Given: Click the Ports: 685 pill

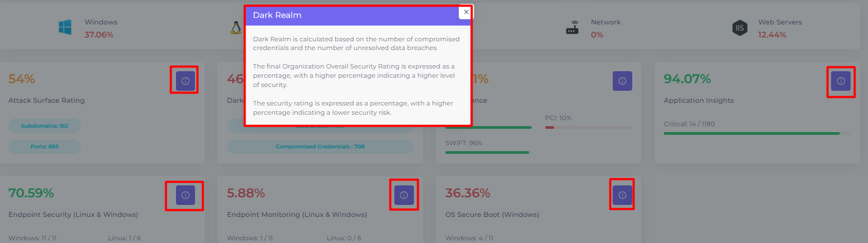Looking at the screenshot, I should click(45, 146).
